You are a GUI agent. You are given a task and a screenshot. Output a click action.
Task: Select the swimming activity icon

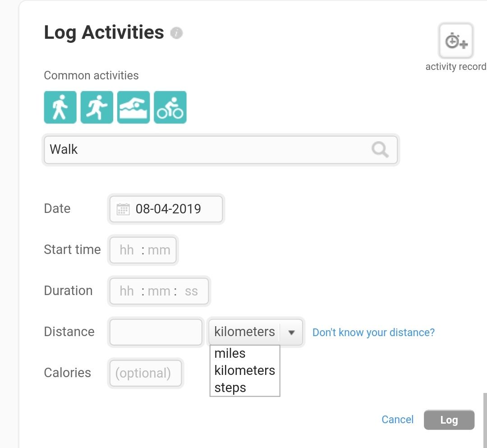click(x=133, y=107)
